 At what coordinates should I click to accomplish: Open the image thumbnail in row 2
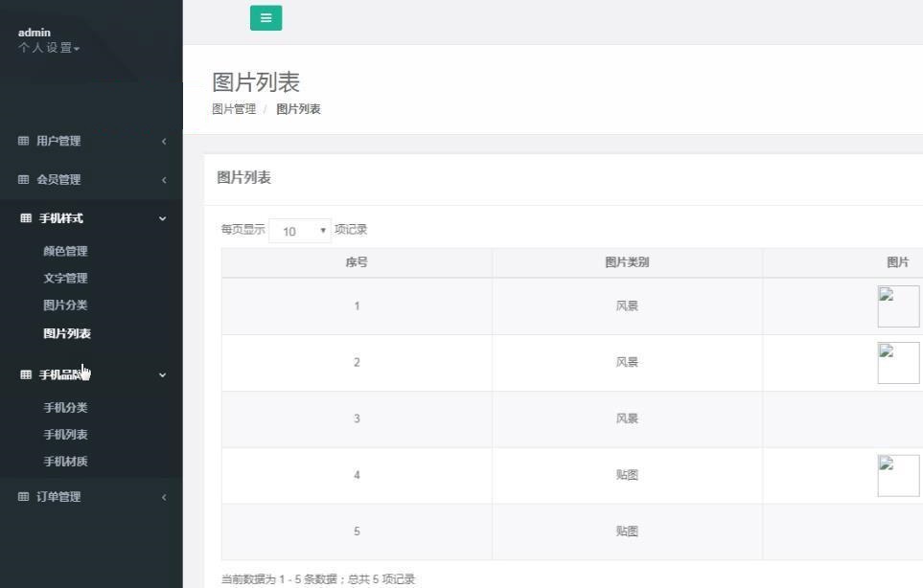tap(897, 363)
